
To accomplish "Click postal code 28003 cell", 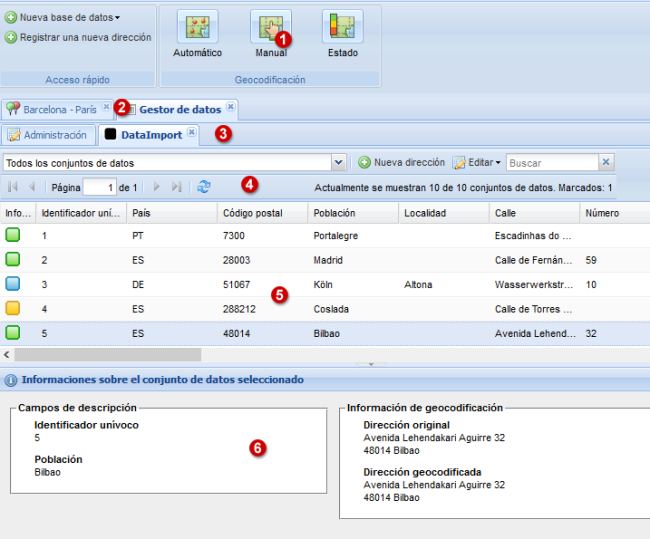I will click(x=262, y=260).
